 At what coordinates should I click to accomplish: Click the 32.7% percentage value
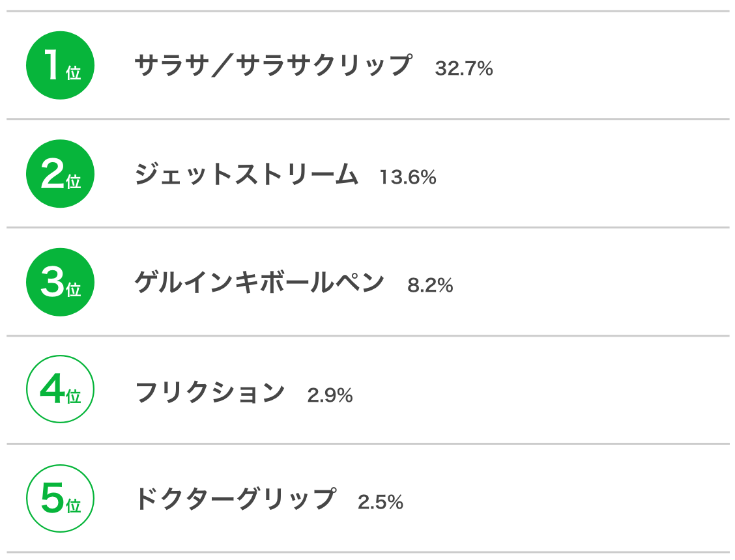[x=463, y=68]
